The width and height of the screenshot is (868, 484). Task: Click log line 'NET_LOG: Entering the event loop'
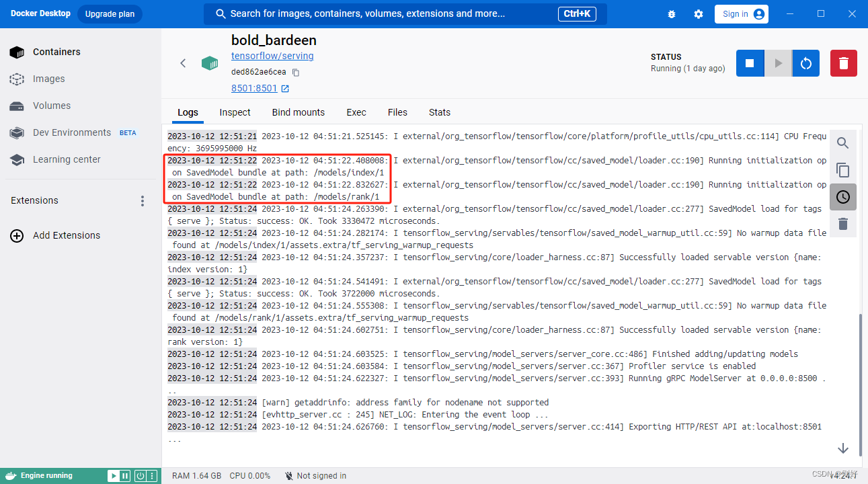click(358, 415)
